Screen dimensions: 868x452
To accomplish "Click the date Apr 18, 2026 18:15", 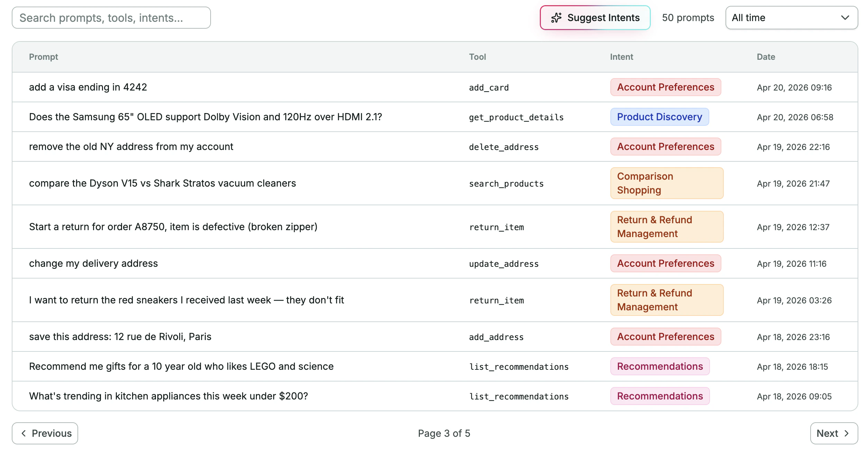I will [x=792, y=367].
